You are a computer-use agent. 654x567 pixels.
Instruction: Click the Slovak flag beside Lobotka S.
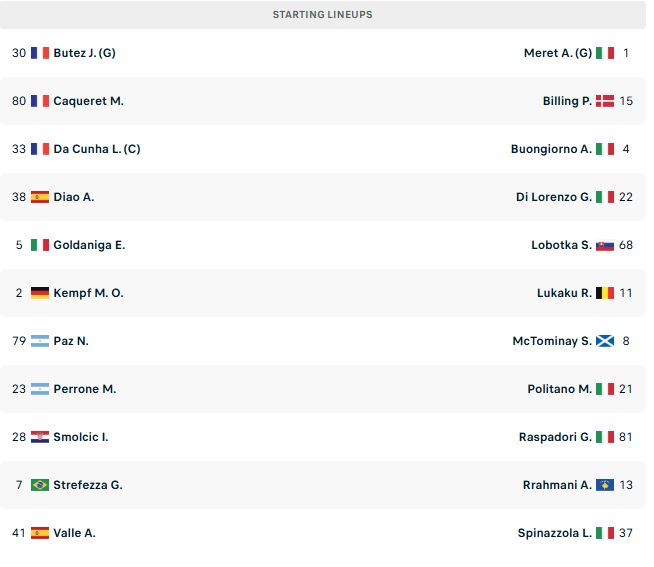(x=605, y=245)
